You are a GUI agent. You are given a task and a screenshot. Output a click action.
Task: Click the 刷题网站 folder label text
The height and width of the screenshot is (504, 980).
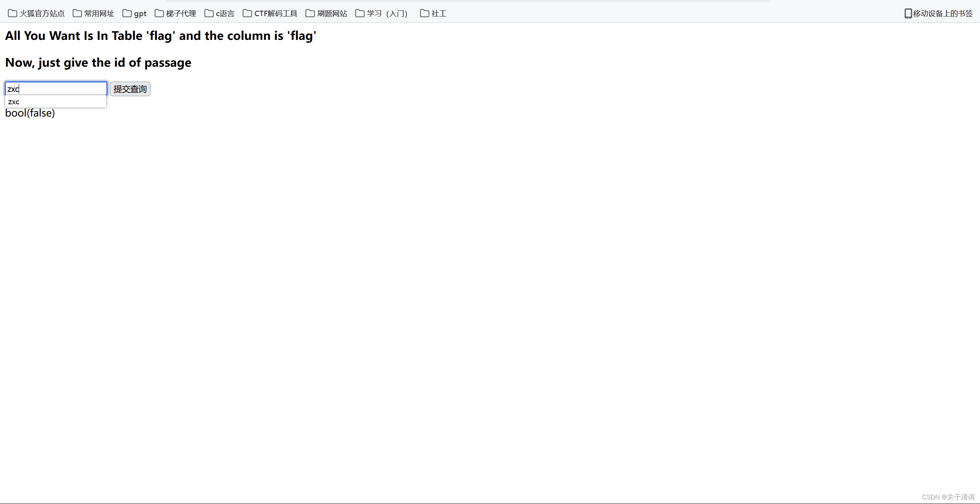point(332,13)
